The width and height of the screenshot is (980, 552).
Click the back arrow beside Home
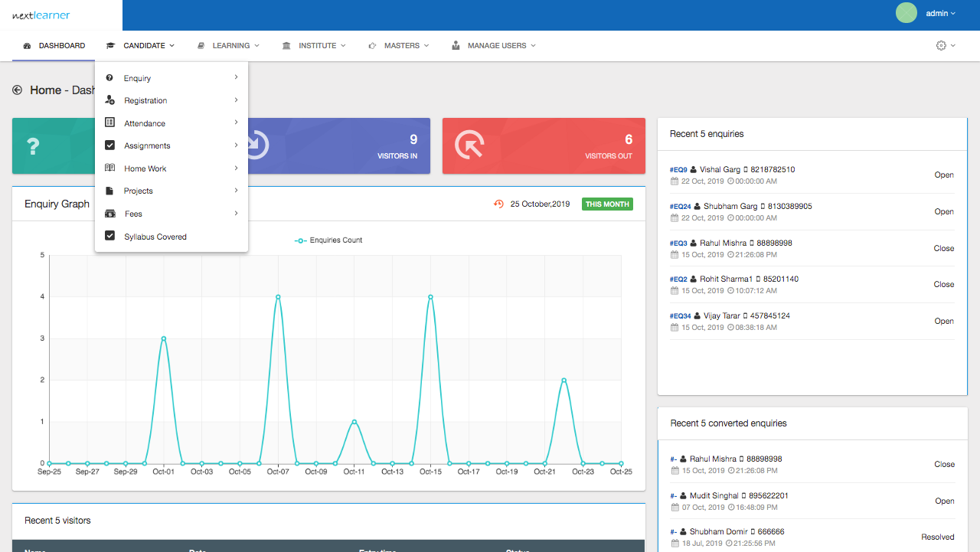point(18,90)
